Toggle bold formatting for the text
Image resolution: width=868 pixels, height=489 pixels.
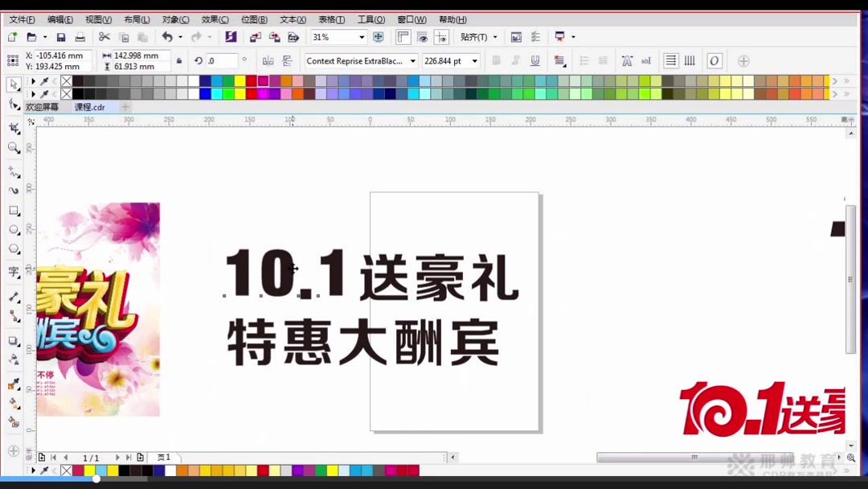click(x=497, y=61)
